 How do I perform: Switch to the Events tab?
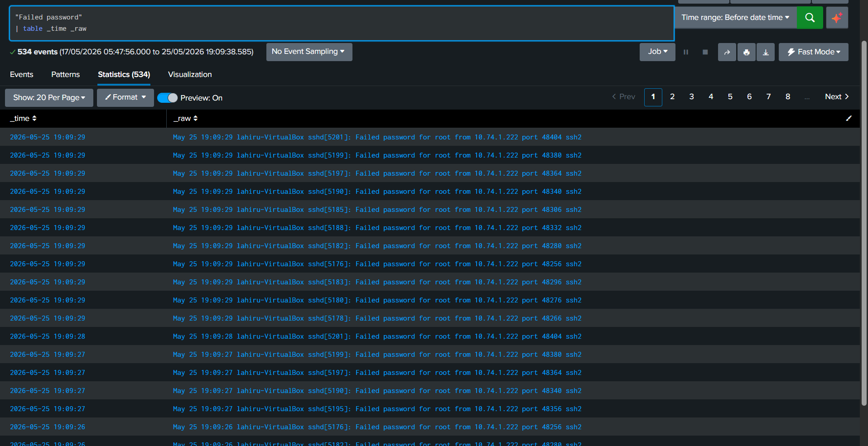point(21,75)
